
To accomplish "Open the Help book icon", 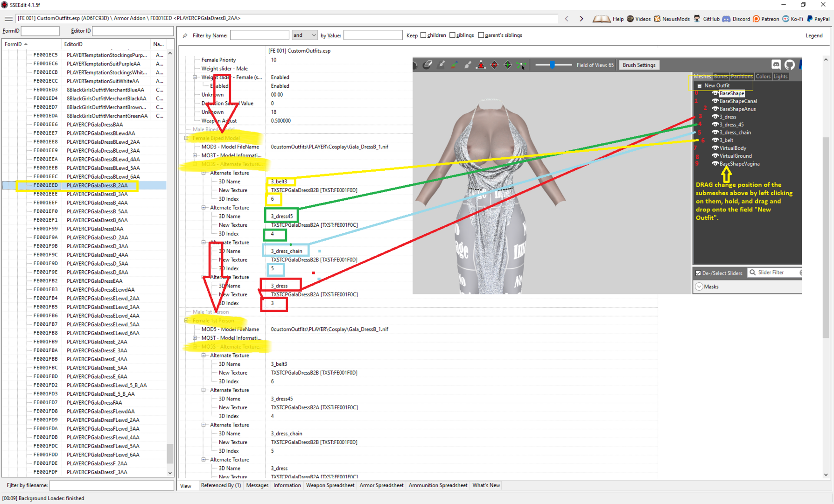I will (x=601, y=19).
